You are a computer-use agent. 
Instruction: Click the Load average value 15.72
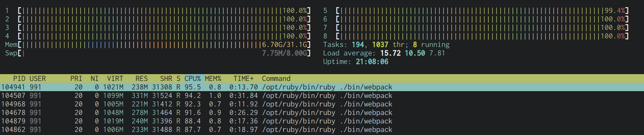[390, 53]
